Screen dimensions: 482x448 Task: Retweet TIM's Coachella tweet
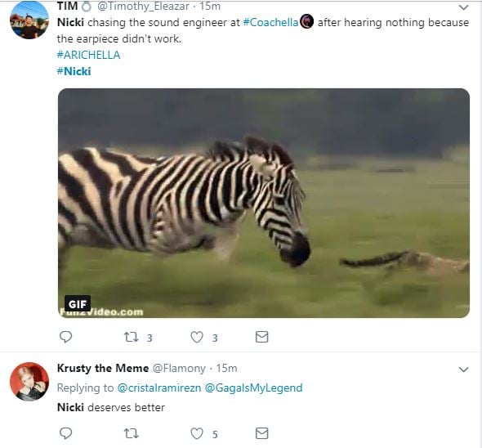(x=132, y=337)
